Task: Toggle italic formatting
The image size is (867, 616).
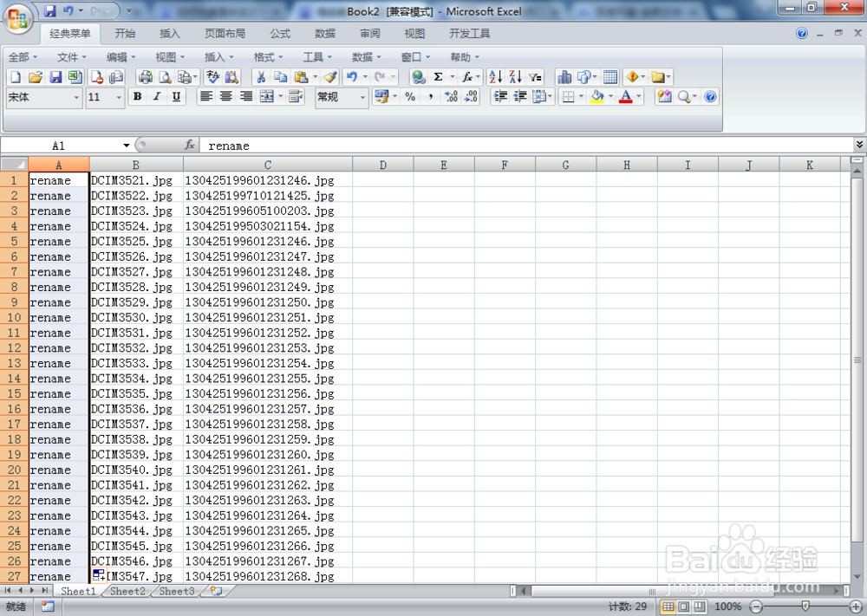Action: pos(157,97)
